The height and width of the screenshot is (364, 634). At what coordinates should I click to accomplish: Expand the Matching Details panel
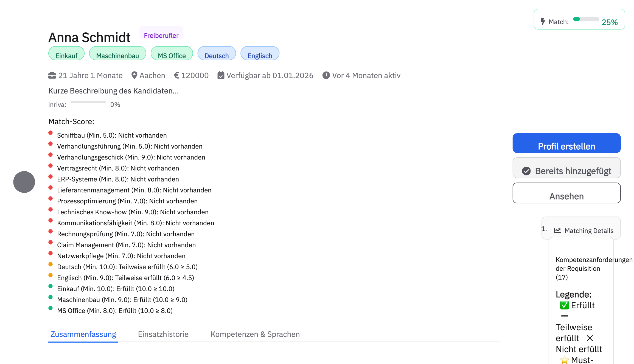tap(588, 231)
